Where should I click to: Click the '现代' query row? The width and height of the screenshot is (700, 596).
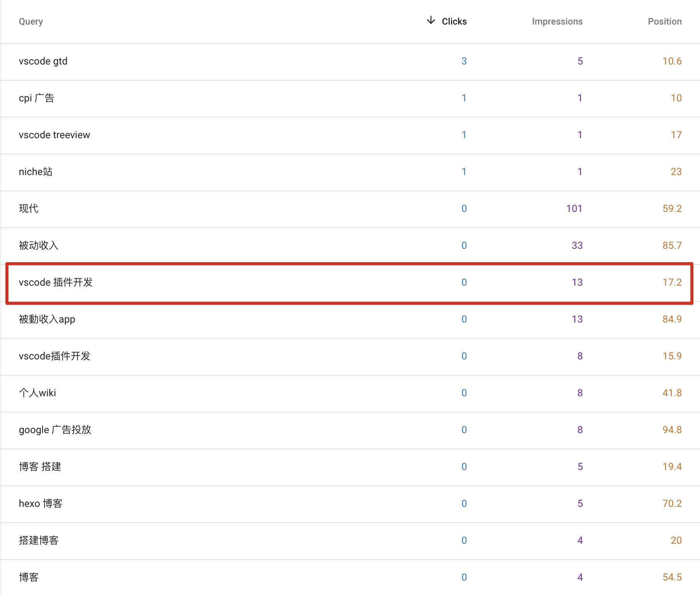(x=29, y=209)
